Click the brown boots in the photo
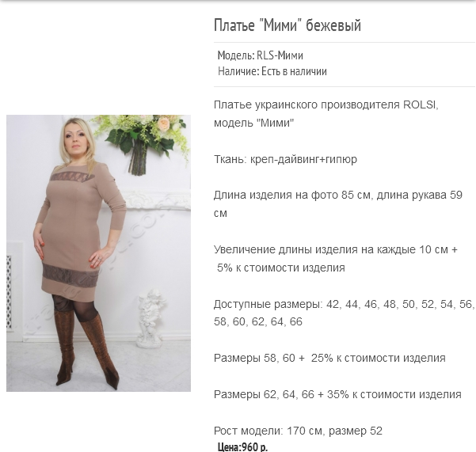The width and height of the screenshot is (476, 452). click(x=85, y=349)
